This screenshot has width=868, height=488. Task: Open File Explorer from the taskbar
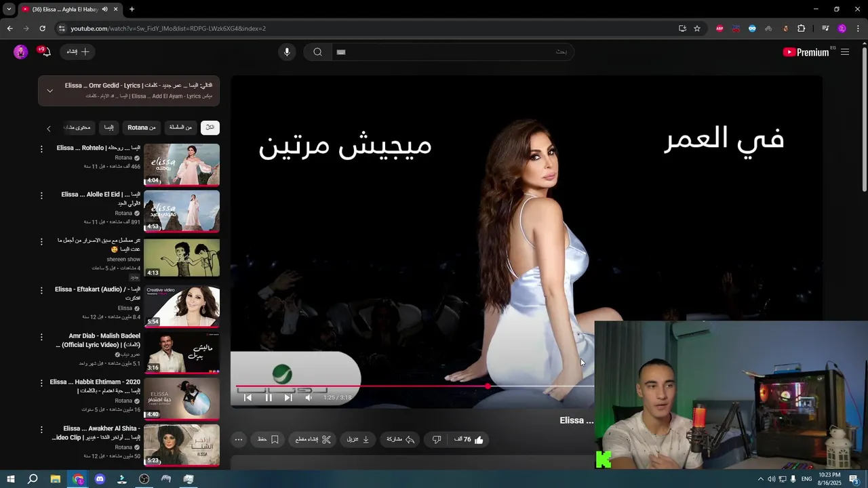[56, 479]
